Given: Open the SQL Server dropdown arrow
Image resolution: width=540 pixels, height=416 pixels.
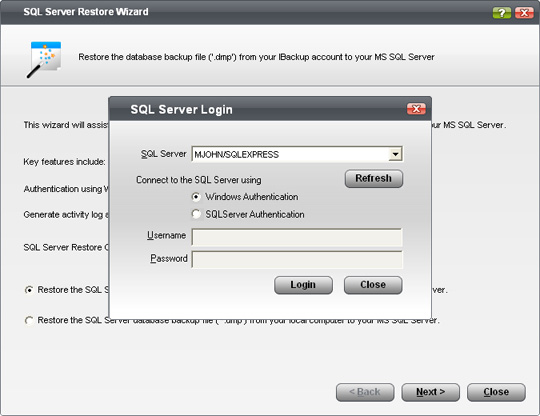Looking at the screenshot, I should (395, 154).
